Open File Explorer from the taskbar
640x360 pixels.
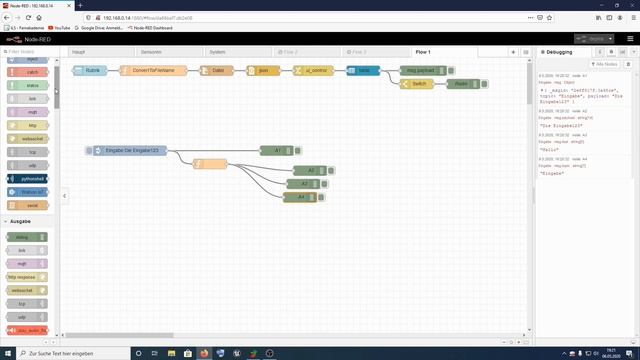(171, 353)
